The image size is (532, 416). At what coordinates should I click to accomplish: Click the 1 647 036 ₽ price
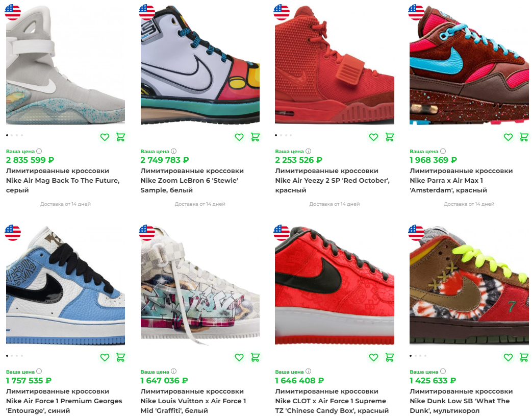[x=164, y=380]
